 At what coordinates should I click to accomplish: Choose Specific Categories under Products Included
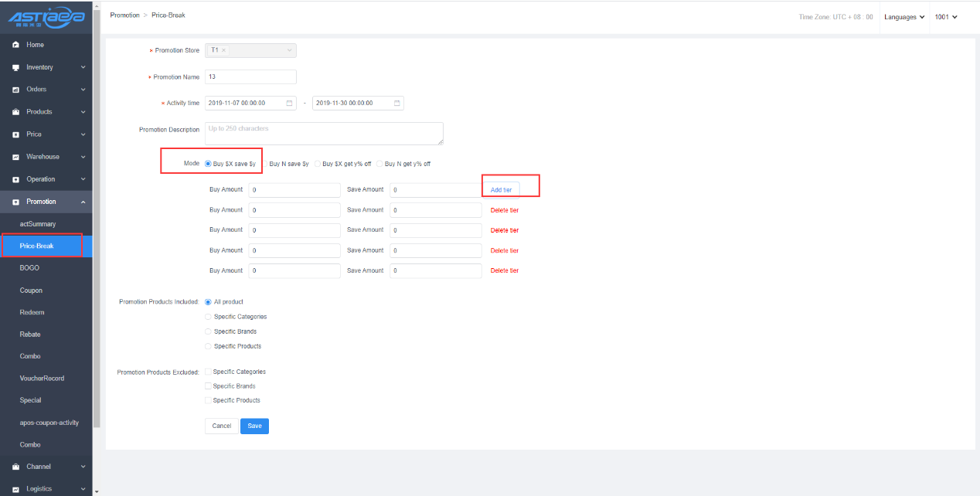pyautogui.click(x=209, y=317)
